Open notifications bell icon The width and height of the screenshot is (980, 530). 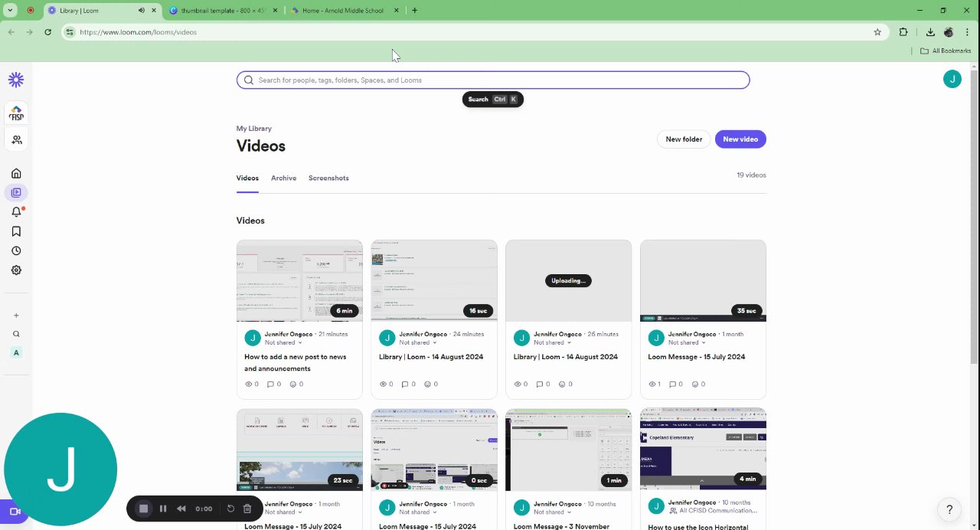click(16, 212)
